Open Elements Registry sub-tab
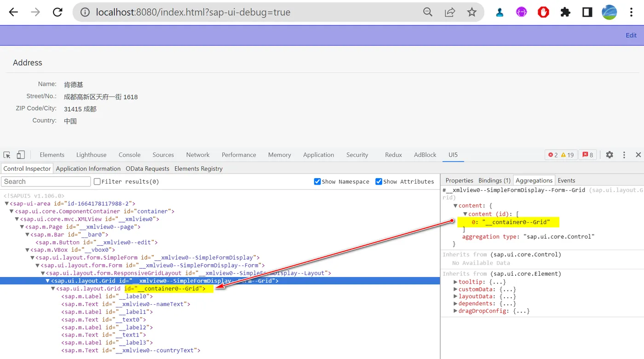644x359 pixels. [198, 168]
